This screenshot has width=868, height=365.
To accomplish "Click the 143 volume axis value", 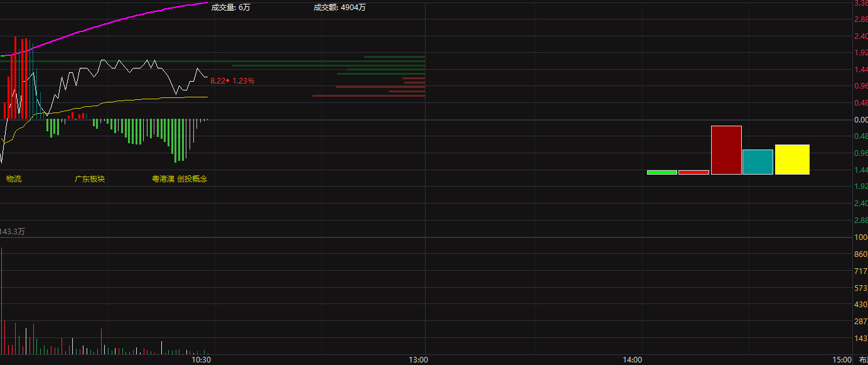I will click(860, 338).
